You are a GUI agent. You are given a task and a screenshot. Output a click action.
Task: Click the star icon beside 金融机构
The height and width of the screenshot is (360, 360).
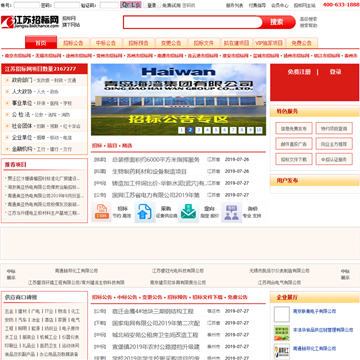coord(7,149)
